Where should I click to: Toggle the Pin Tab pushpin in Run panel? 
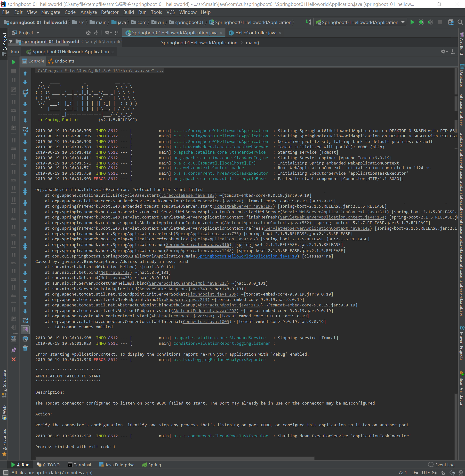click(x=13, y=350)
